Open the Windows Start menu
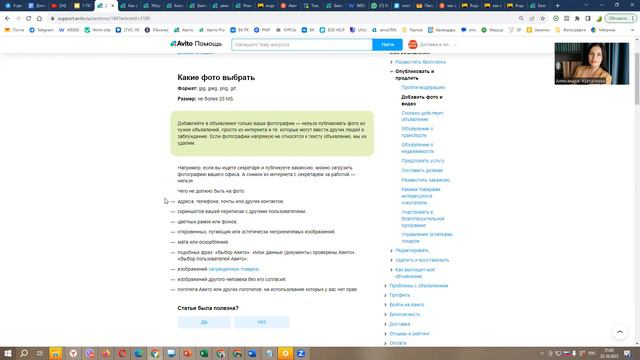The image size is (640, 360). point(8,353)
